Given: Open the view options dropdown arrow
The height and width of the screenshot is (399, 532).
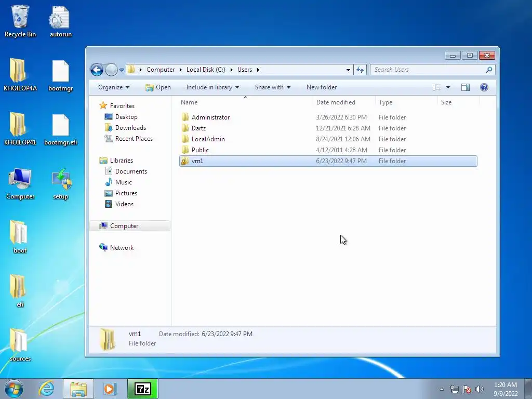Looking at the screenshot, I should click(x=448, y=87).
